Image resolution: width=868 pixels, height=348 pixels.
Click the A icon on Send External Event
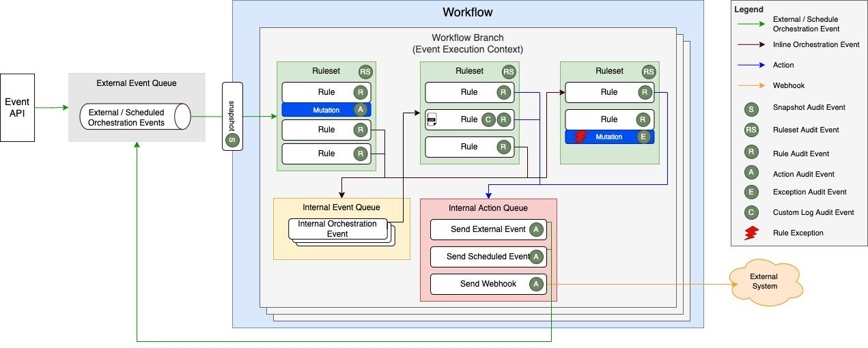(536, 229)
